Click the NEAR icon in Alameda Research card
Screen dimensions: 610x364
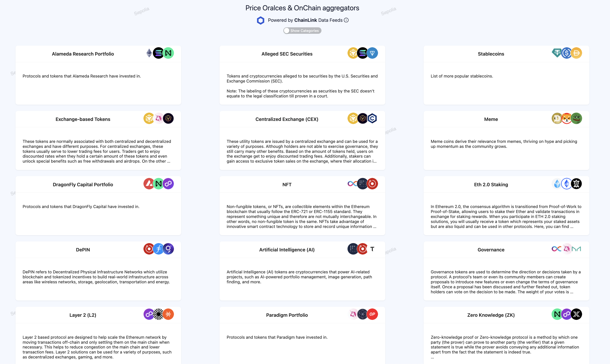pyautogui.click(x=168, y=53)
